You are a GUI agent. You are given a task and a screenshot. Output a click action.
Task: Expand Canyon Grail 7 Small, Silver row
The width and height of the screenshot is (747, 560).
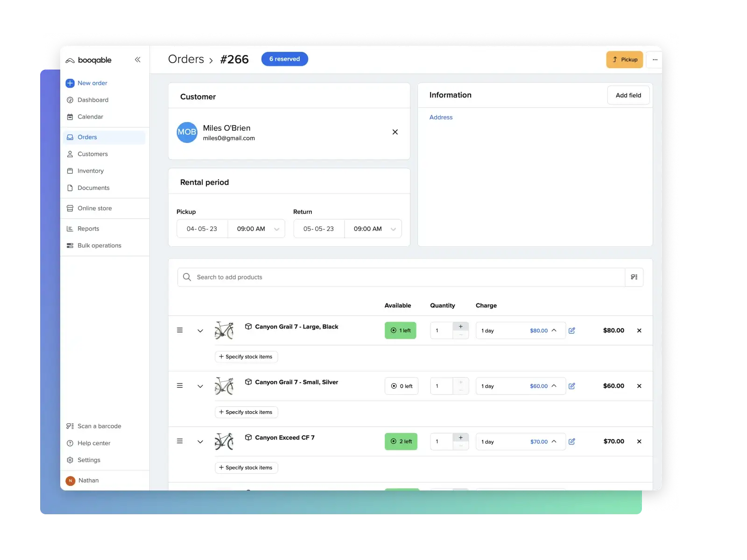[200, 386]
